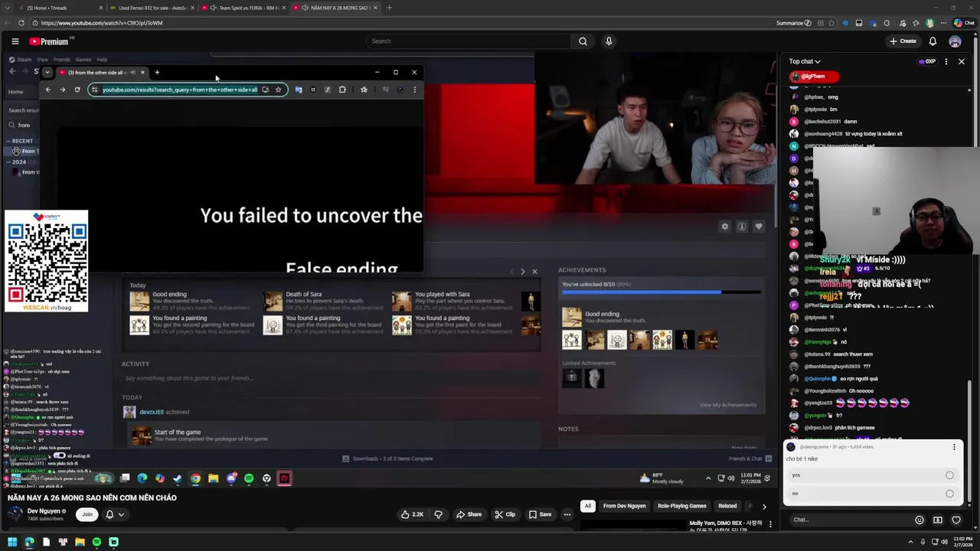Open Copilot Chat in Edge toolbar

[x=964, y=23]
